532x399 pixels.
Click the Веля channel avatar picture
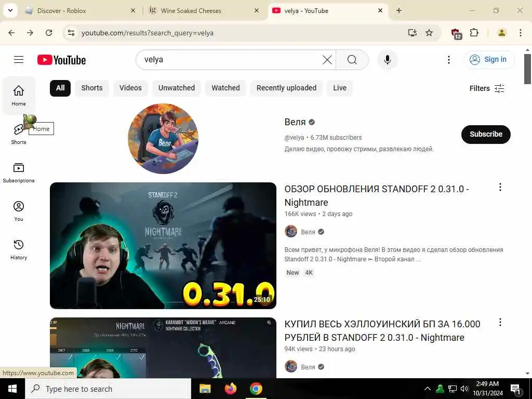163,138
